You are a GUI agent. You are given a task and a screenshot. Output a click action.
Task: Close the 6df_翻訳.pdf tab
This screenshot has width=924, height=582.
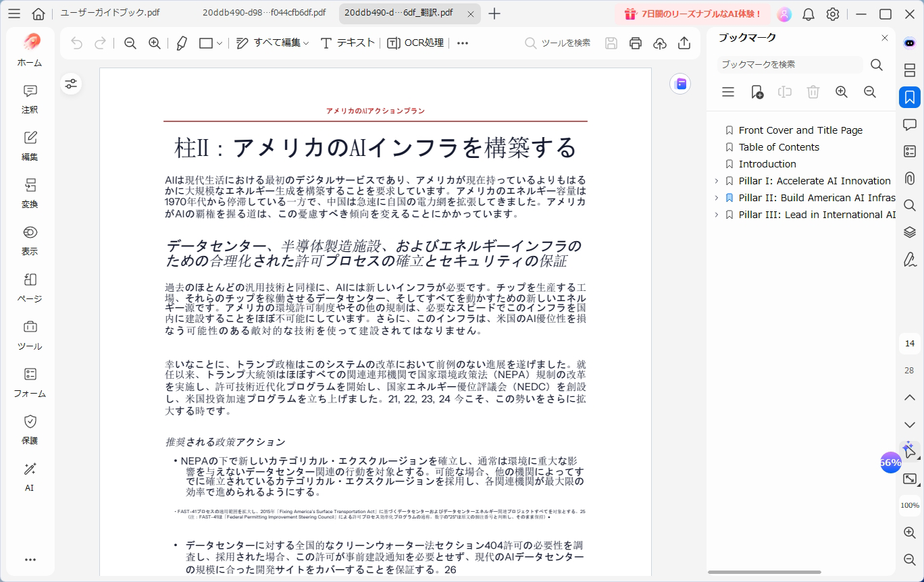(x=471, y=14)
